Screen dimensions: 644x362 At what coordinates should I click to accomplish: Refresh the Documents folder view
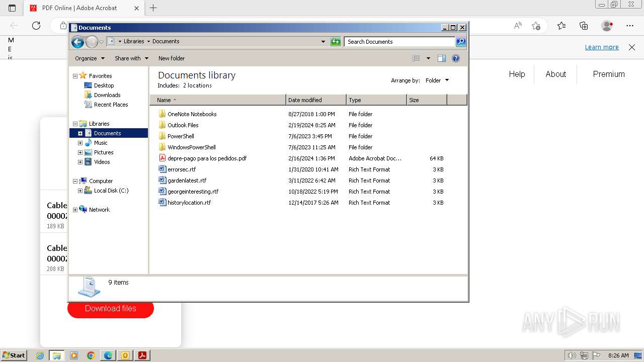(336, 42)
